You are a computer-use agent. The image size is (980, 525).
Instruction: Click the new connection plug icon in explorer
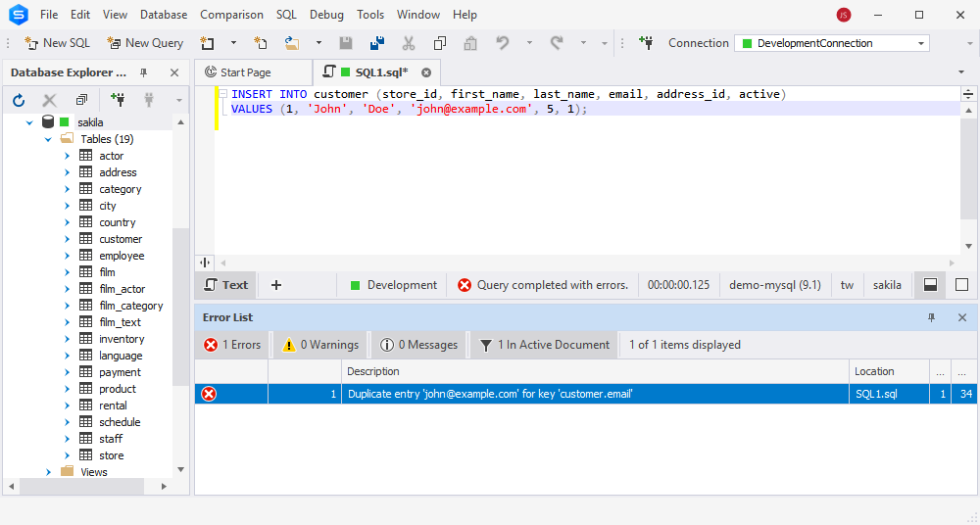(117, 100)
